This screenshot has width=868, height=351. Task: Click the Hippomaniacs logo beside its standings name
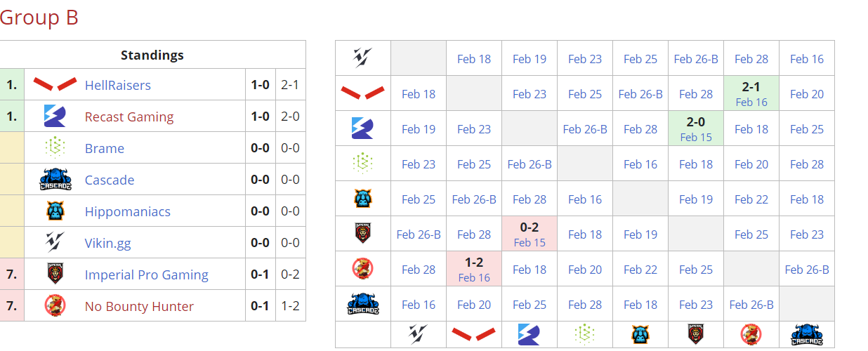click(x=55, y=211)
